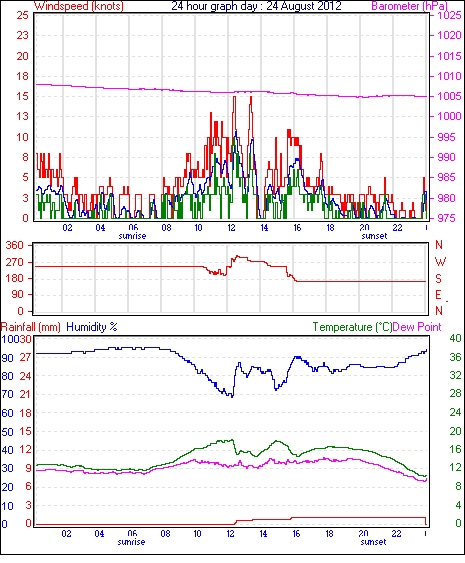Click the S compass label on direction graph

tap(438, 278)
